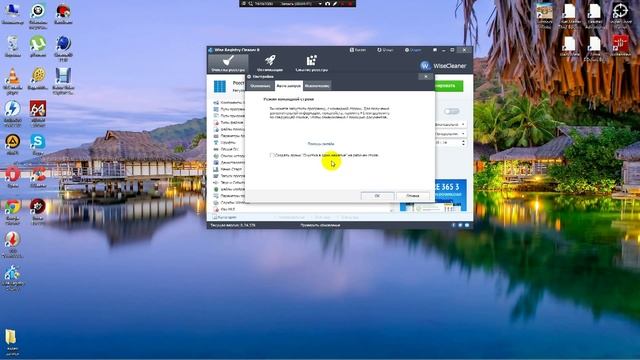Close the settings dialog
The width and height of the screenshot is (640, 360).
tap(426, 76)
